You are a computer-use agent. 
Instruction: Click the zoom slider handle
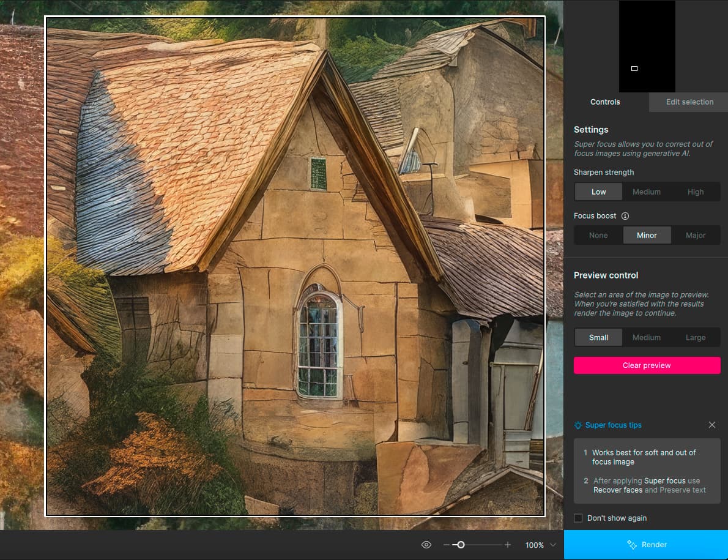coord(461,545)
